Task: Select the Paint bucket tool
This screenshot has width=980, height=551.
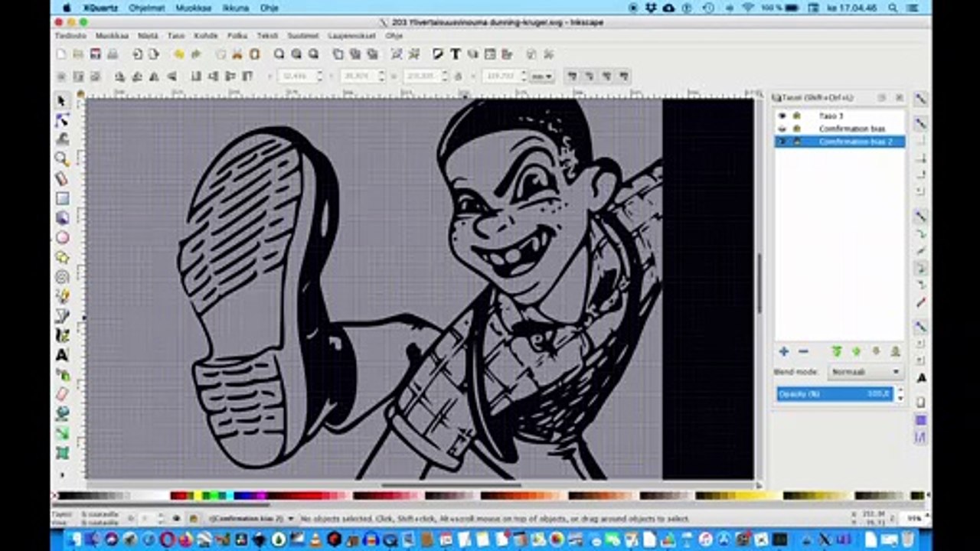Action: pyautogui.click(x=62, y=414)
